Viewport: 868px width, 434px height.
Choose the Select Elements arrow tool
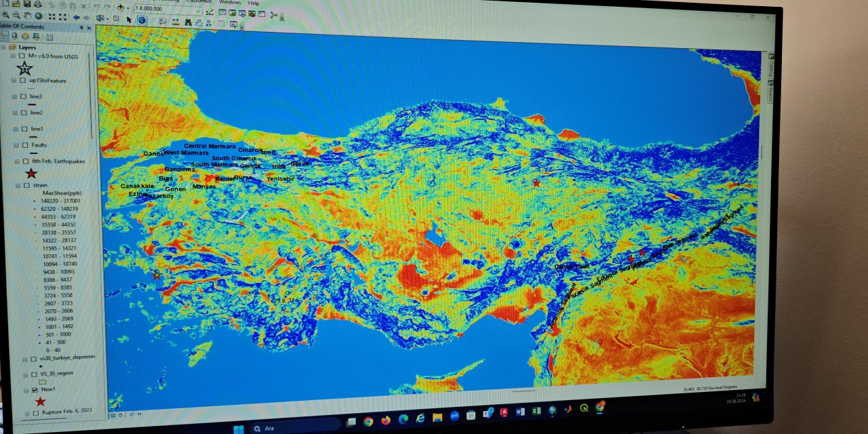click(130, 20)
